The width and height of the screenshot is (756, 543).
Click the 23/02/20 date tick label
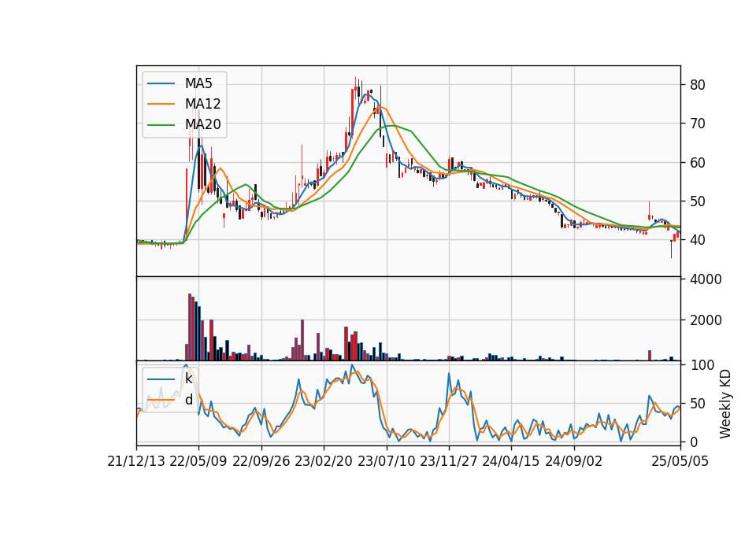tap(324, 462)
